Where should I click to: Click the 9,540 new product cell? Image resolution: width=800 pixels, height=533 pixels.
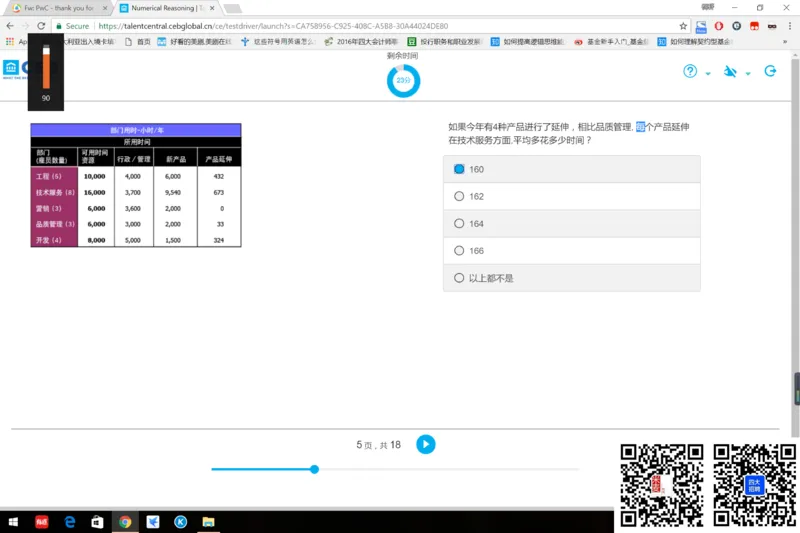coord(173,192)
